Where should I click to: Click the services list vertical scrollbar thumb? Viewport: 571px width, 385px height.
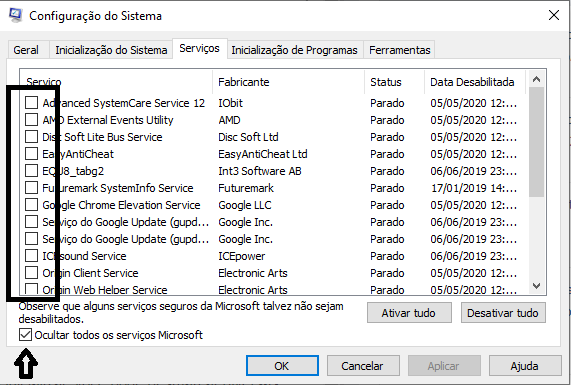(x=536, y=142)
